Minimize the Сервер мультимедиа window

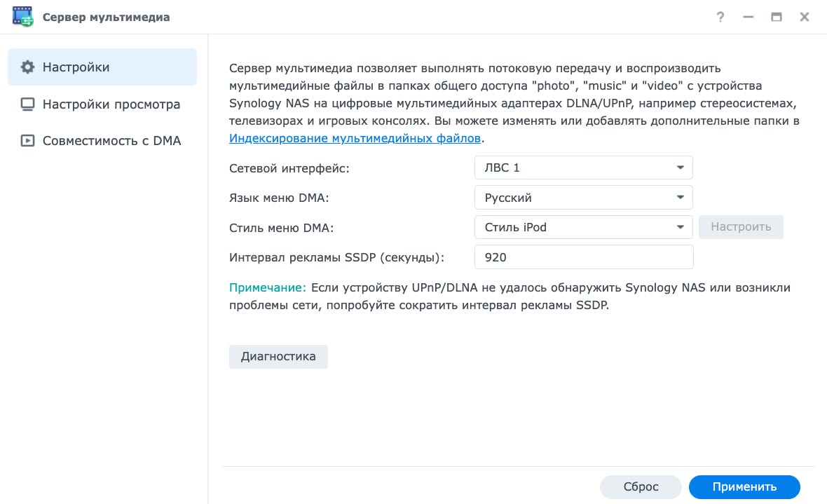click(748, 17)
